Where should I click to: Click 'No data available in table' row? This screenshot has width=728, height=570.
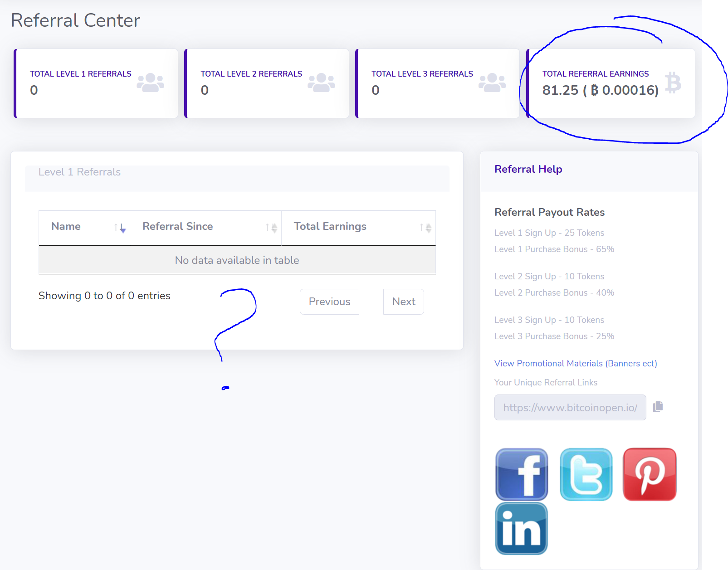pyautogui.click(x=237, y=260)
